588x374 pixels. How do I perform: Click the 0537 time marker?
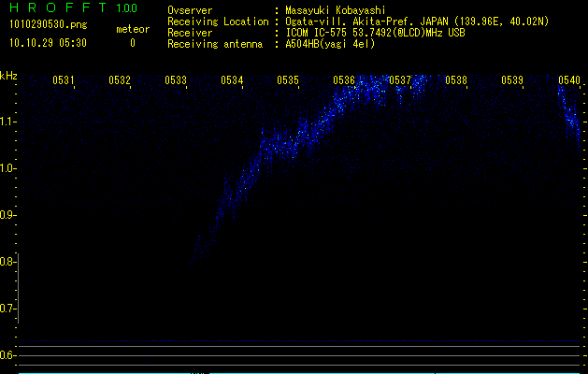coord(400,80)
